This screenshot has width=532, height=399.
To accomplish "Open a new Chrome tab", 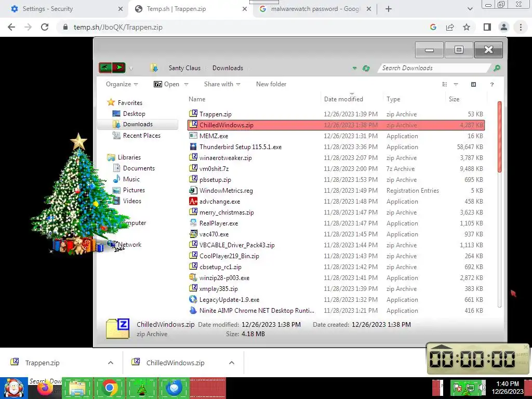I will tap(389, 9).
